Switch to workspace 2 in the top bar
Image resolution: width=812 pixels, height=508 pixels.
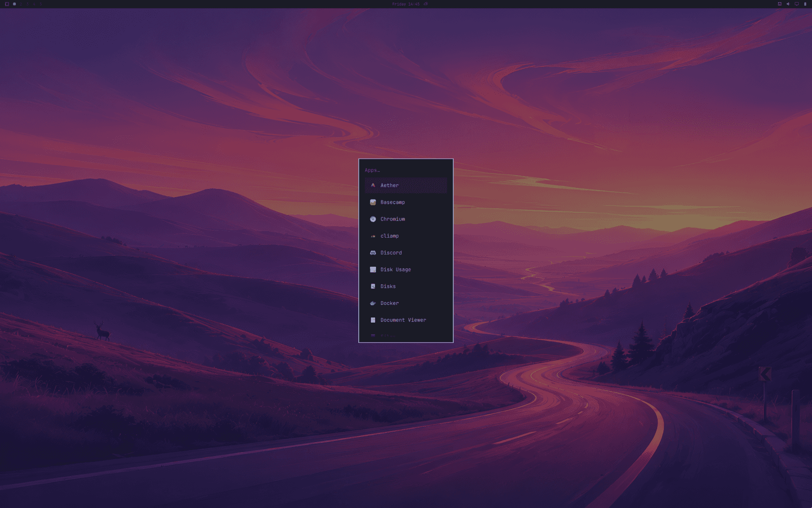(21, 4)
